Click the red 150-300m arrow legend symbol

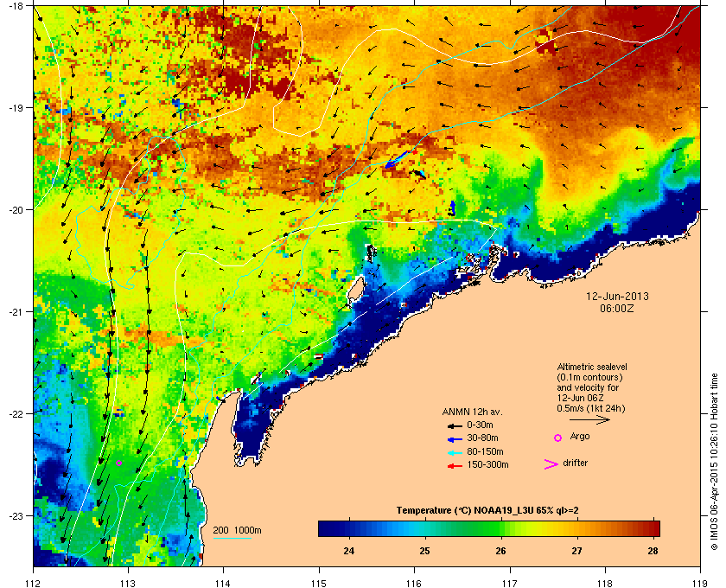(x=455, y=466)
